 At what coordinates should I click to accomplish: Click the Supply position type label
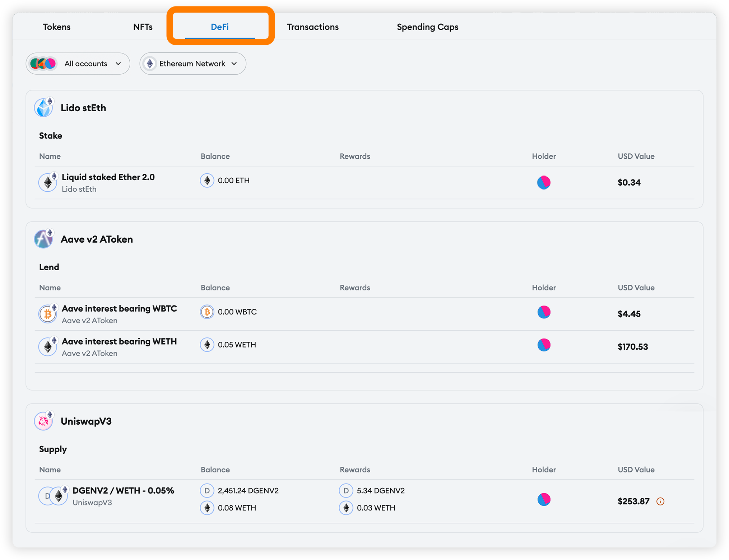click(x=53, y=449)
